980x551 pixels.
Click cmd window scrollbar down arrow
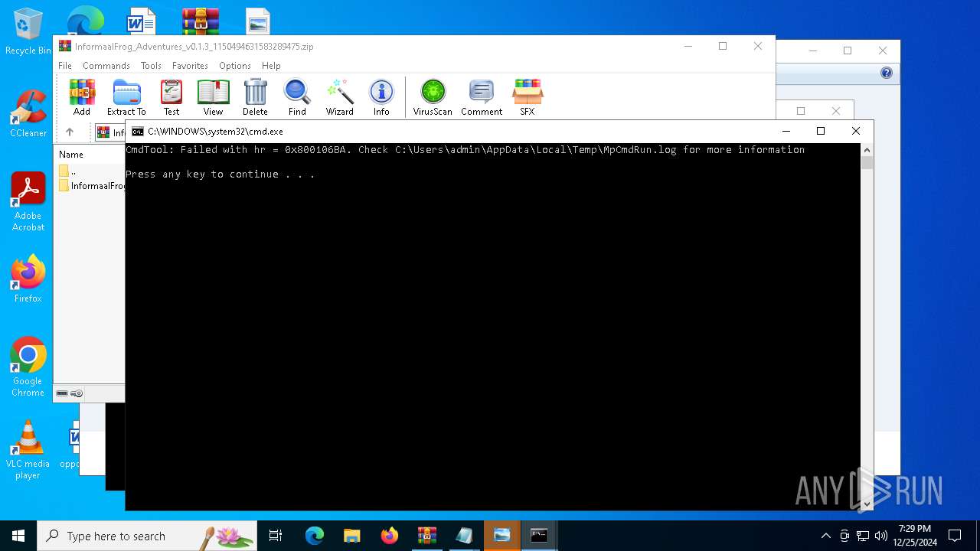pos(867,504)
